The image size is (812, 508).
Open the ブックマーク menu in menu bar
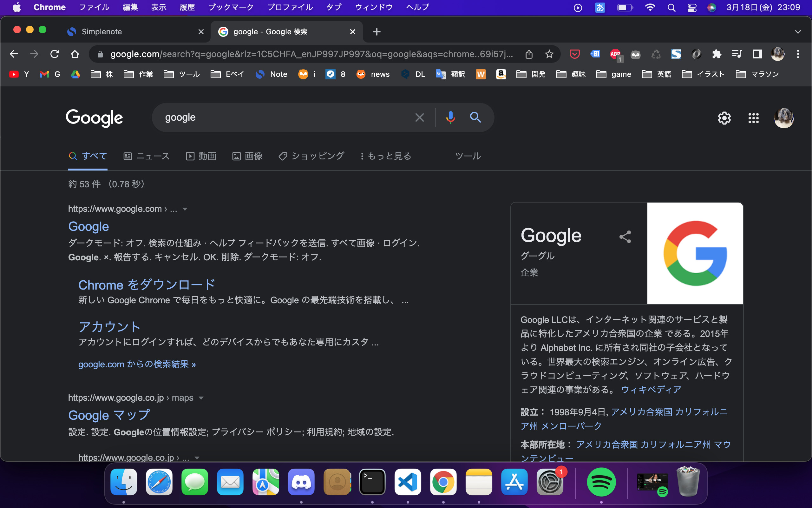click(x=231, y=7)
